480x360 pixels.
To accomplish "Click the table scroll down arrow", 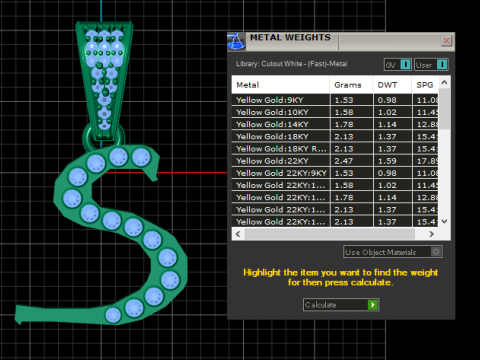I will tap(444, 221).
